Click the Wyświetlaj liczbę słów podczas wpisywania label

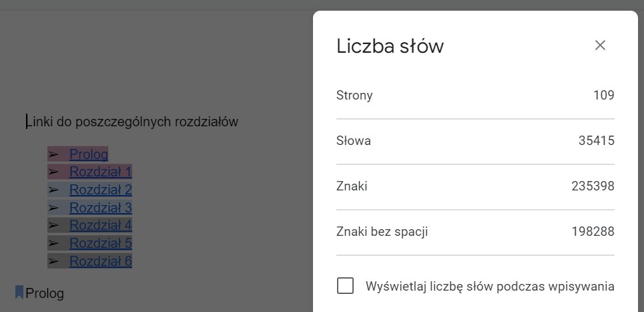point(490,287)
